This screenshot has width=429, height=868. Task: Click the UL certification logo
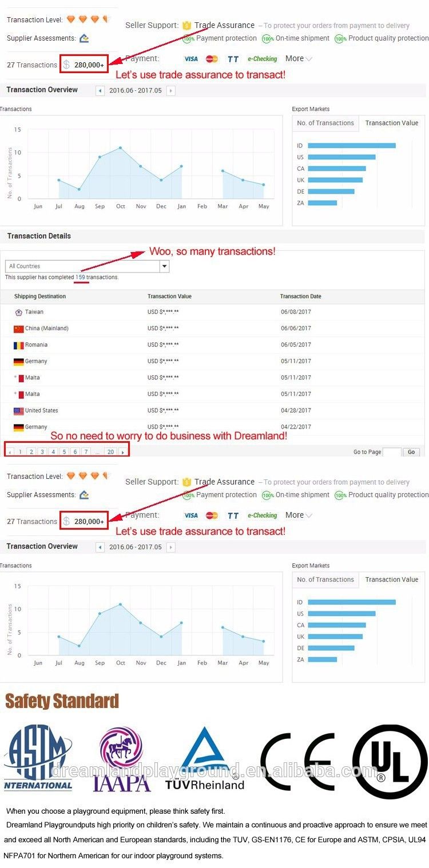point(390,761)
